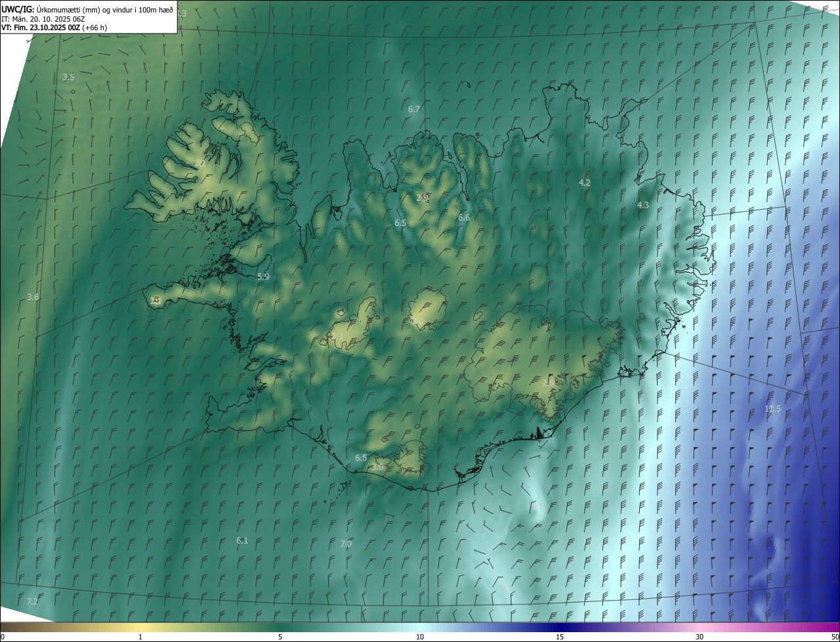Click the 5.9 value label on the map
840x642 pixels.
tap(263, 277)
